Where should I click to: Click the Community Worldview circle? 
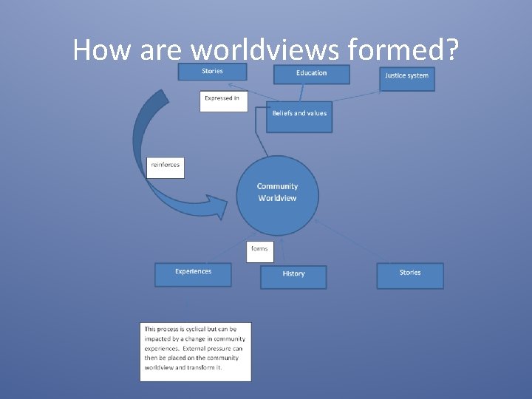[278, 195]
